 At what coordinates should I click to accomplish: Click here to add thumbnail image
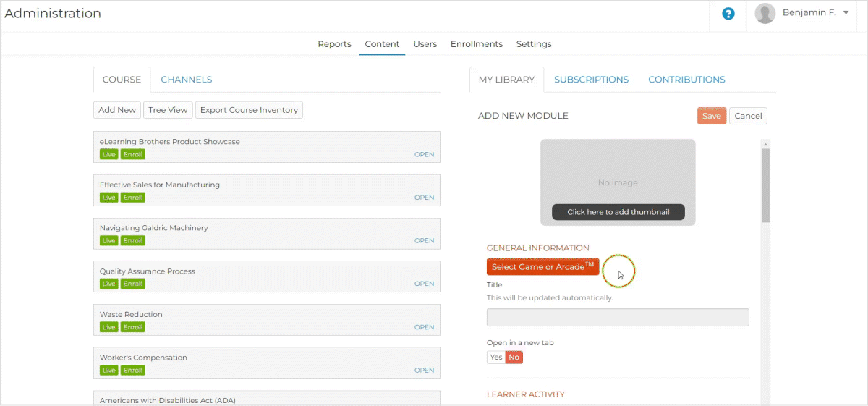tap(618, 212)
